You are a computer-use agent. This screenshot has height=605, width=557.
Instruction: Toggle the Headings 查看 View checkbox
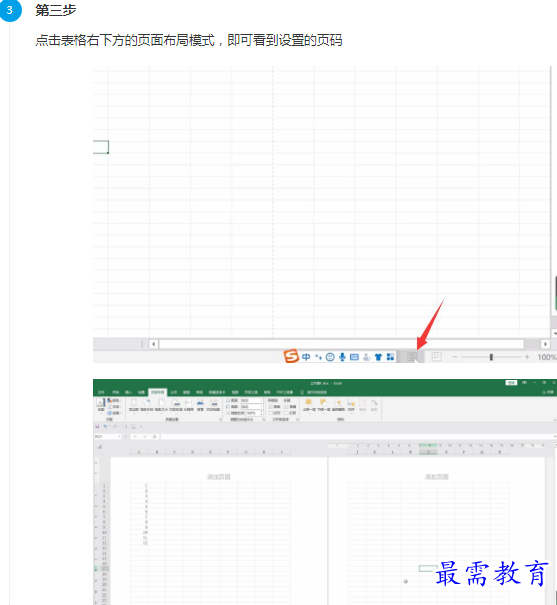click(x=287, y=407)
